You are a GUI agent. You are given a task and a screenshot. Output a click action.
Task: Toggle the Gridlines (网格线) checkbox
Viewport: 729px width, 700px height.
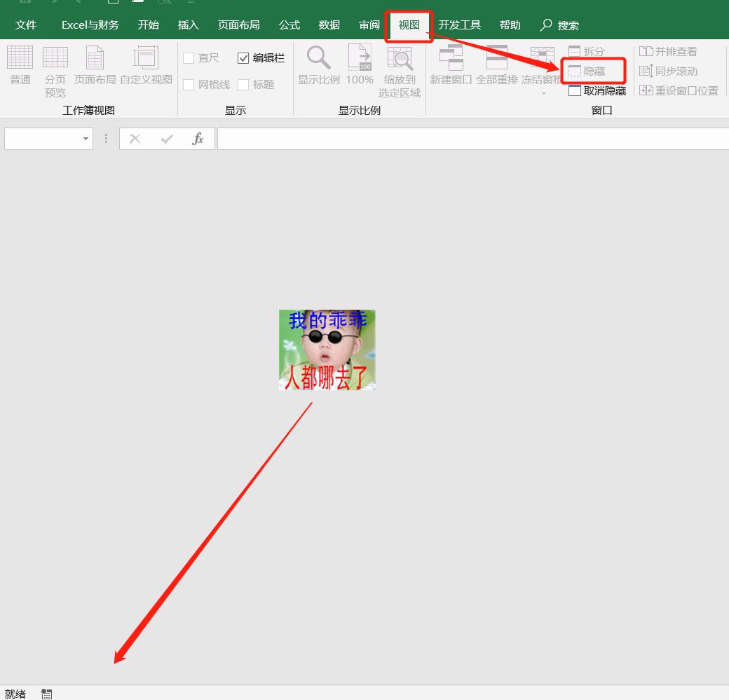click(x=189, y=85)
